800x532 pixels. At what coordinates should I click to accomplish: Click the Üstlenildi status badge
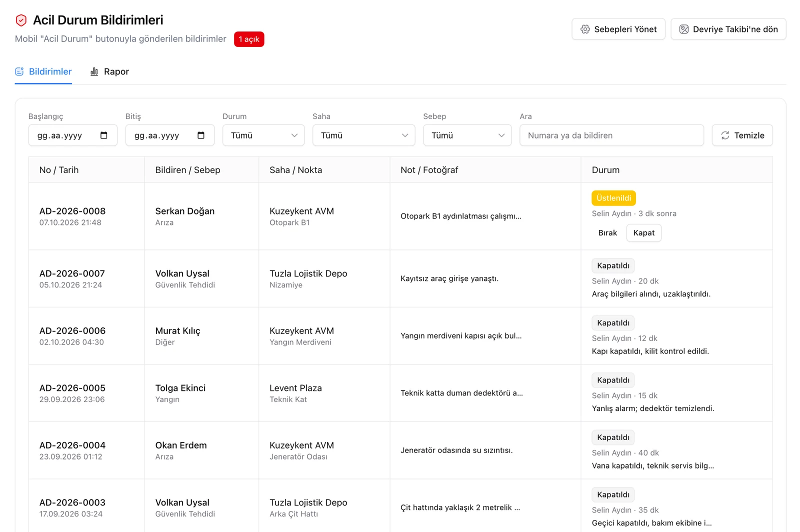click(x=613, y=198)
